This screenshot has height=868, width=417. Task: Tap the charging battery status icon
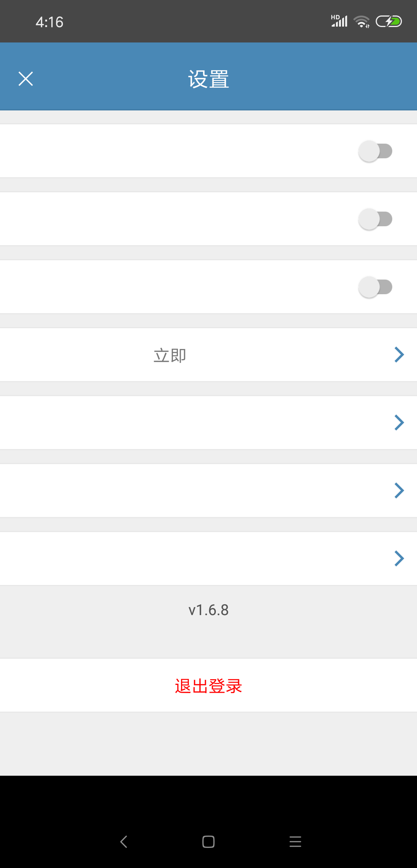pyautogui.click(x=389, y=21)
